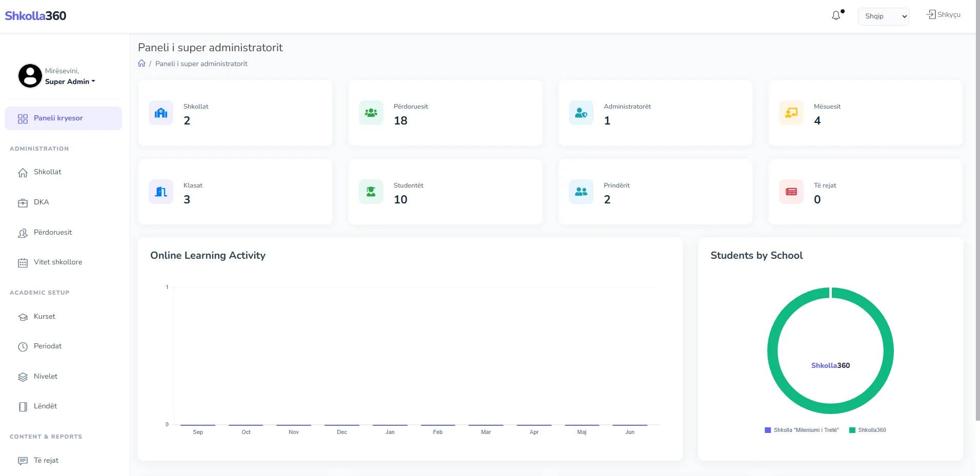Click the Mësuesit card teacher icon

(x=791, y=113)
